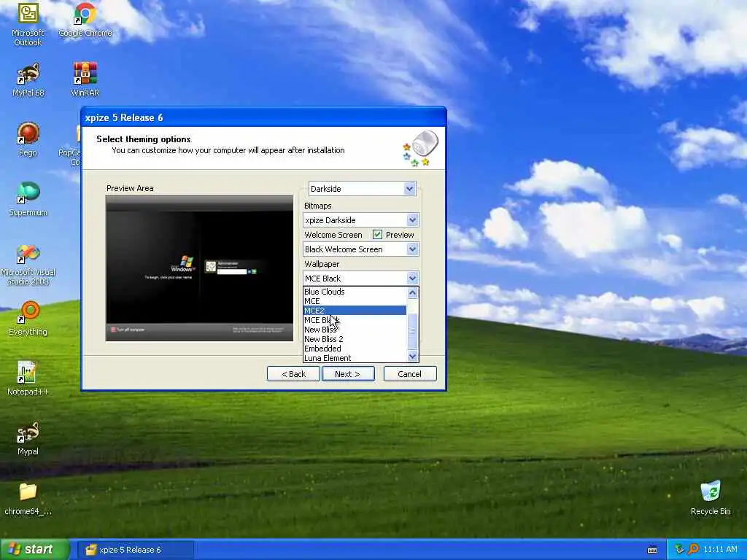Click the Next button
Viewport: 747px width, 560px height.
(x=348, y=374)
